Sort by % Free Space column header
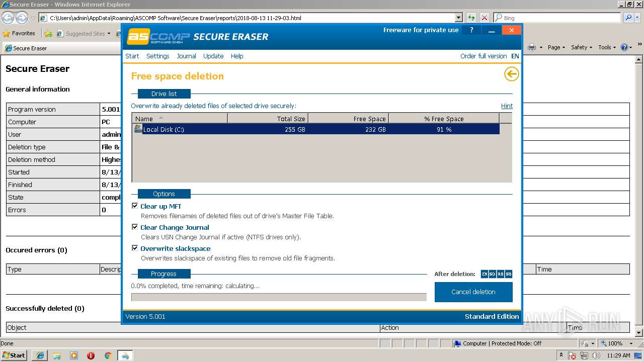The image size is (644, 362). [x=444, y=119]
